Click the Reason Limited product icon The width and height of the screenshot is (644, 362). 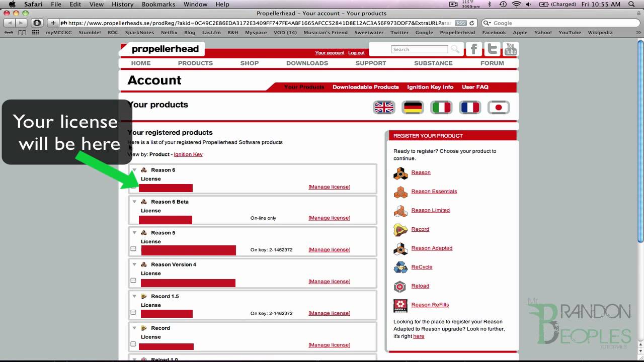coord(400,211)
